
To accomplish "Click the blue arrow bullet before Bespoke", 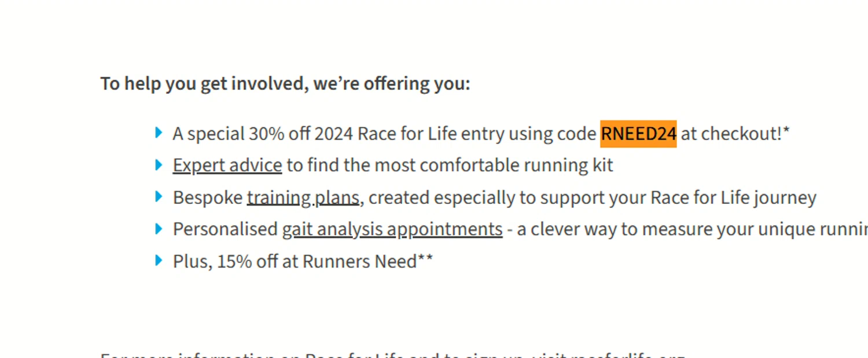I will point(159,197).
